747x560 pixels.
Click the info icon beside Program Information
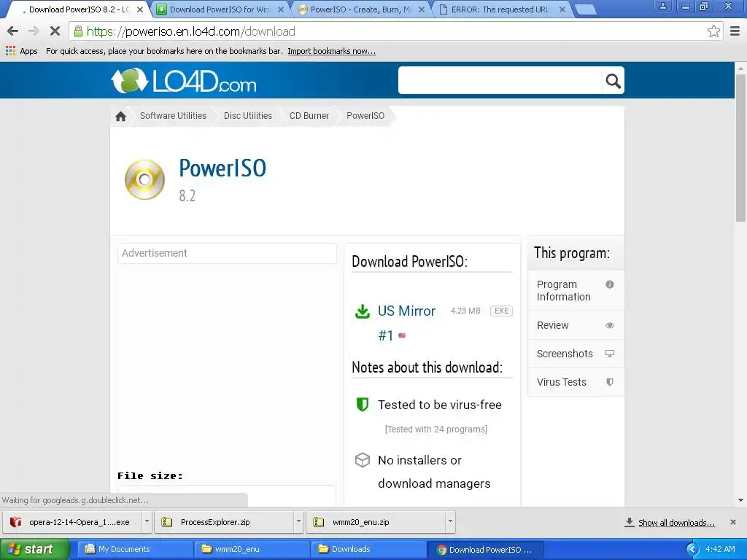tap(609, 284)
